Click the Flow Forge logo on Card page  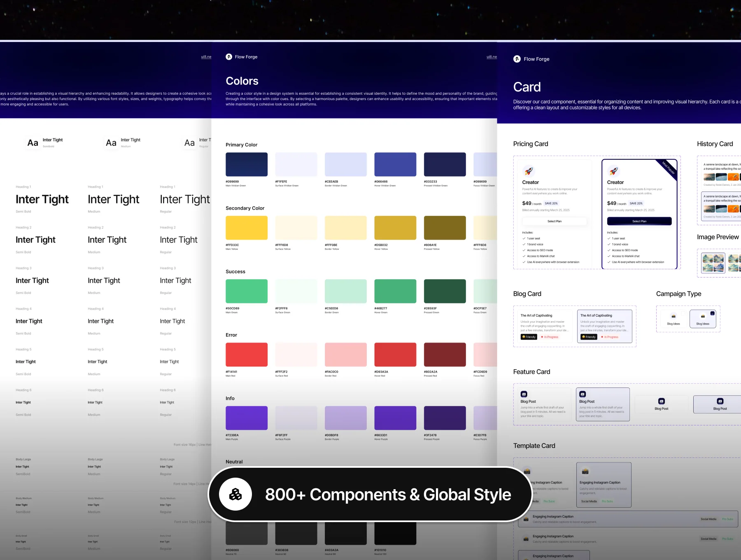tap(517, 59)
